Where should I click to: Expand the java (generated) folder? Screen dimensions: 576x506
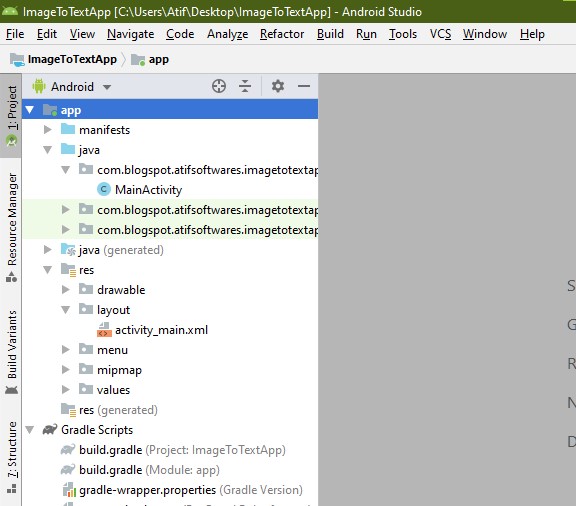(47, 250)
